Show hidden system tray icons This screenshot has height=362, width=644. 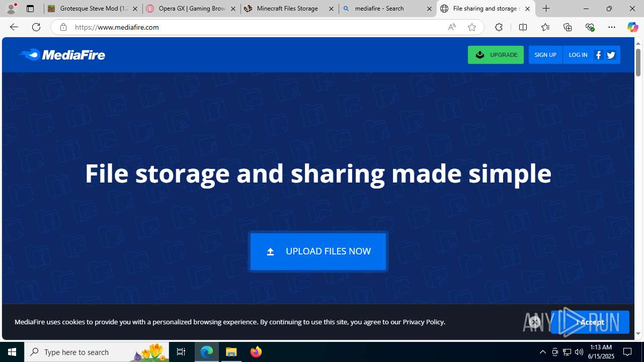[x=542, y=352]
